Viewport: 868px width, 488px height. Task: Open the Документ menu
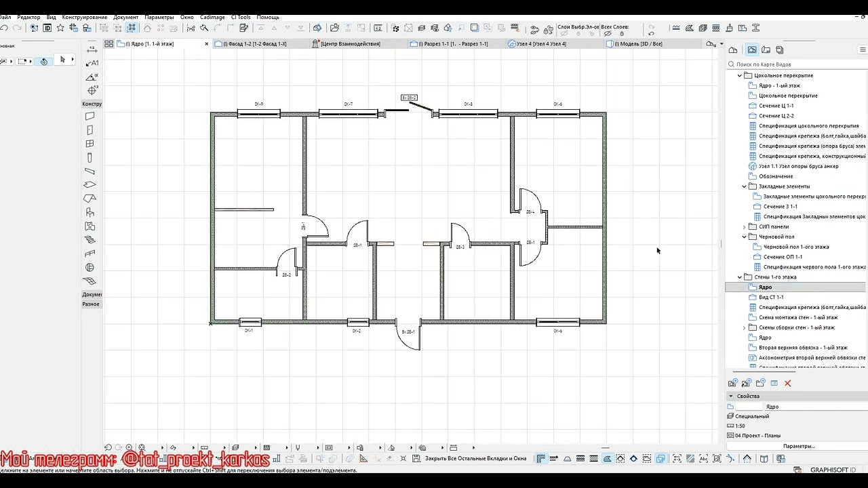click(x=125, y=17)
